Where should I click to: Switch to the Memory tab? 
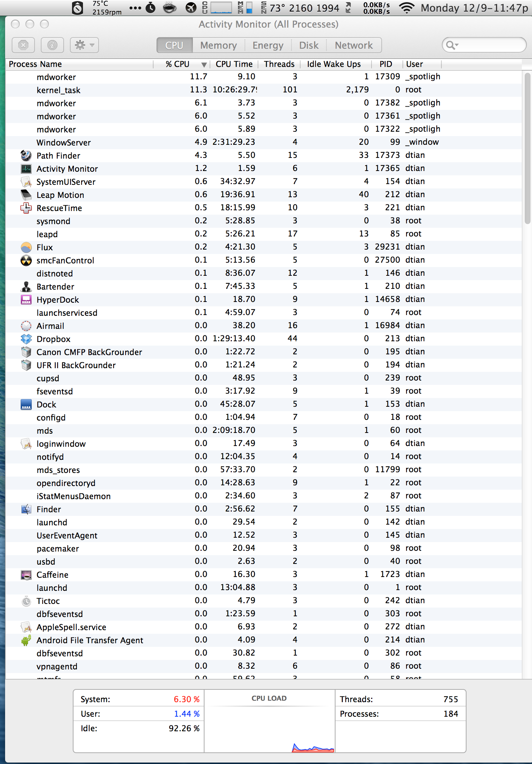tap(218, 45)
